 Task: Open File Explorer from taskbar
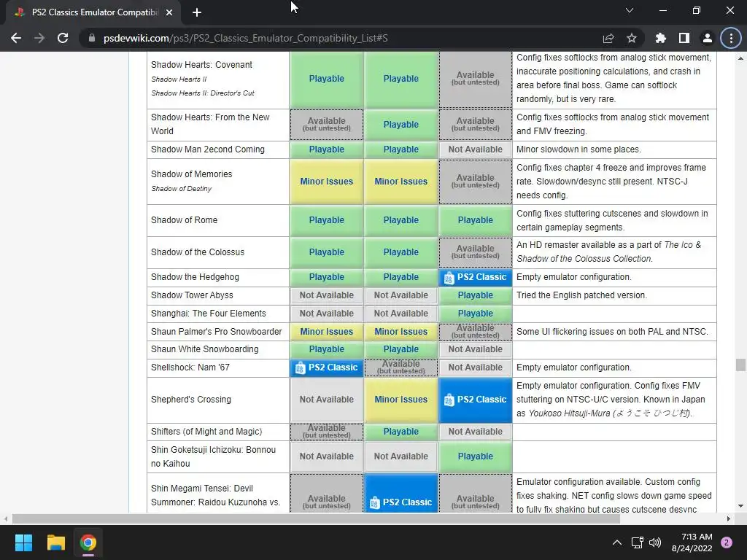[55, 542]
